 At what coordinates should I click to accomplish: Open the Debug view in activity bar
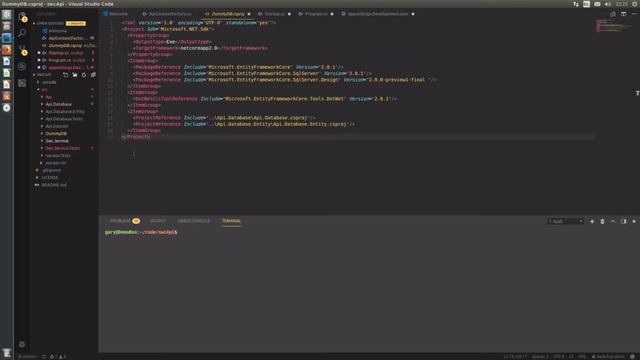tap(22, 67)
